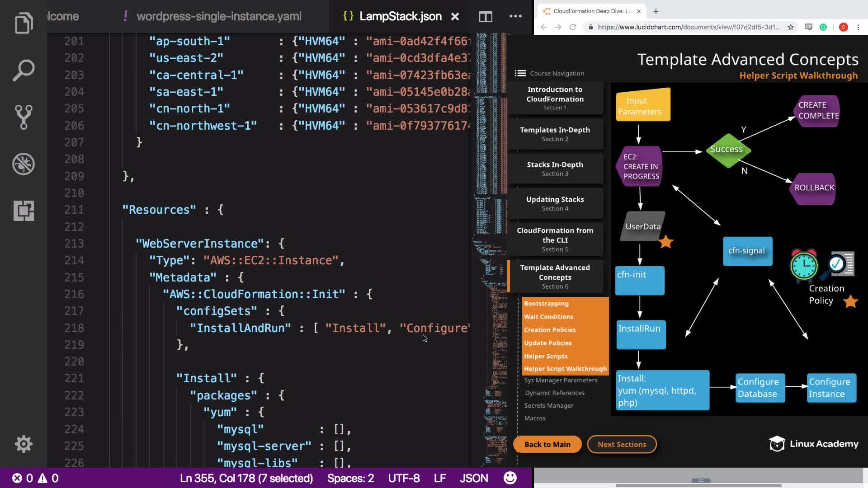This screenshot has height=488, width=868.
Task: Click the feedback smiley in status bar
Action: pos(510,478)
